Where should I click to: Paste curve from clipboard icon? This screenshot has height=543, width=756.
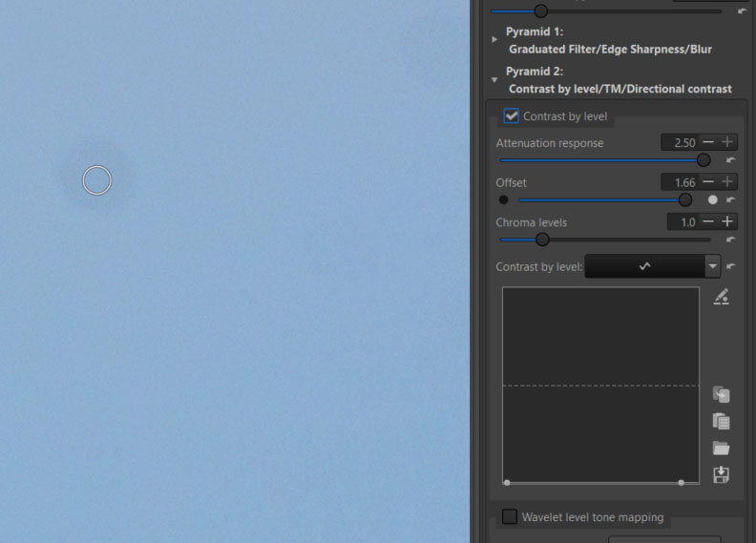721,421
